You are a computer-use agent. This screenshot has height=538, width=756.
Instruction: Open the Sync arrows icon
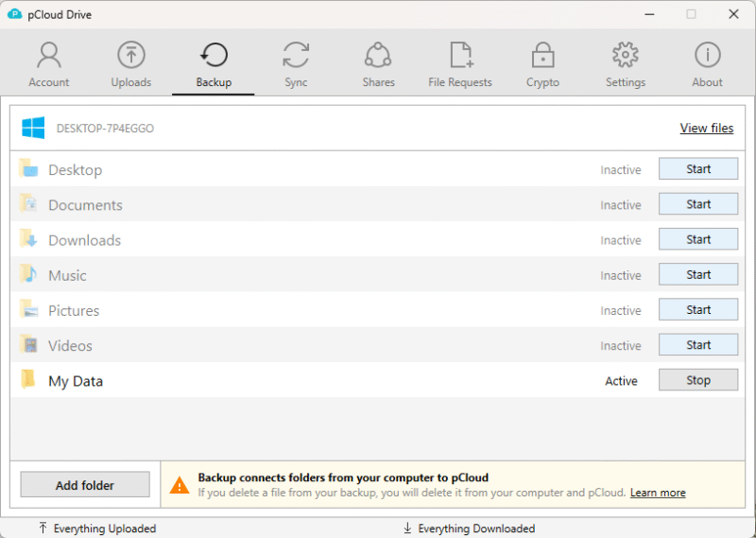click(296, 55)
